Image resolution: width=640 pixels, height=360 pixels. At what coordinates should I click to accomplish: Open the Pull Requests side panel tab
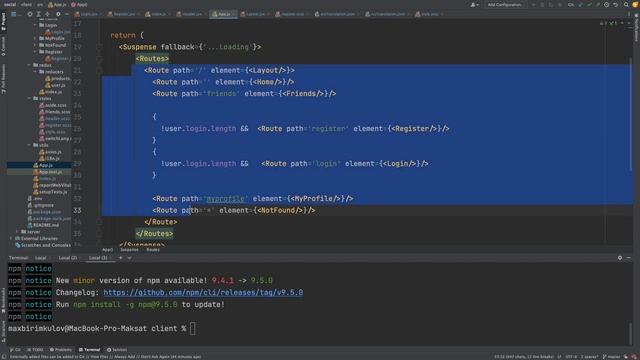(x=3, y=79)
